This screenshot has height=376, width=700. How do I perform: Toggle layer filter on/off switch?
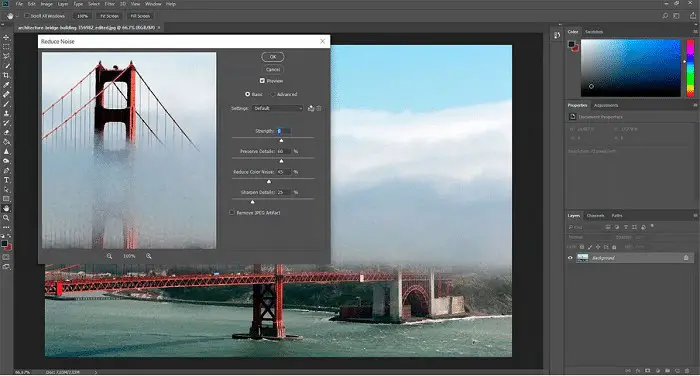coord(652,226)
